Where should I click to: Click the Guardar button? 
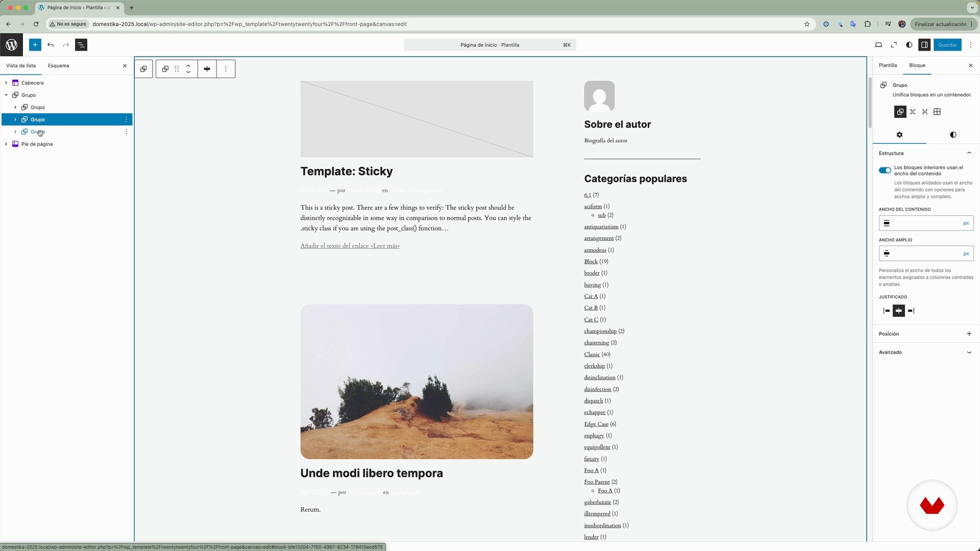tap(947, 45)
